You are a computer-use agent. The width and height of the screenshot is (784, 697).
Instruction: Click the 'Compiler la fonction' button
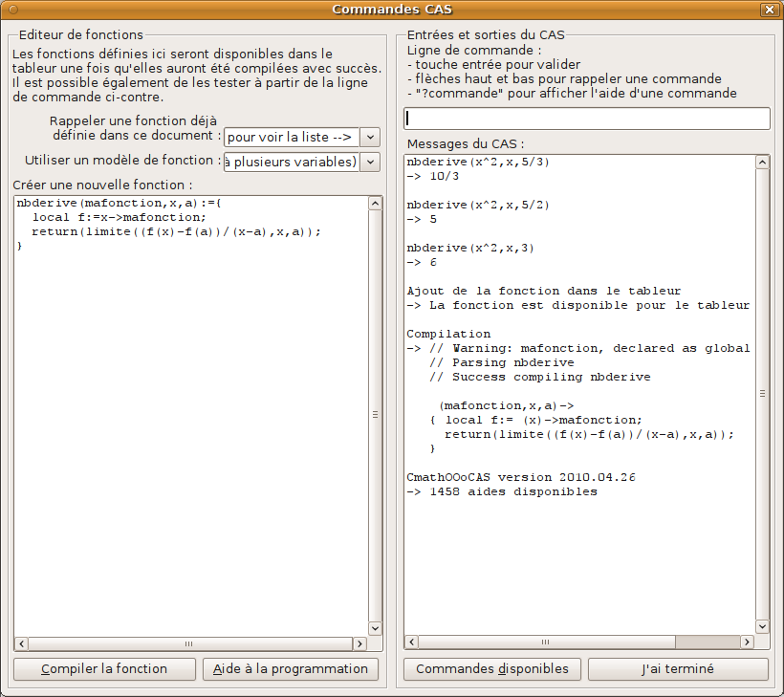click(104, 669)
